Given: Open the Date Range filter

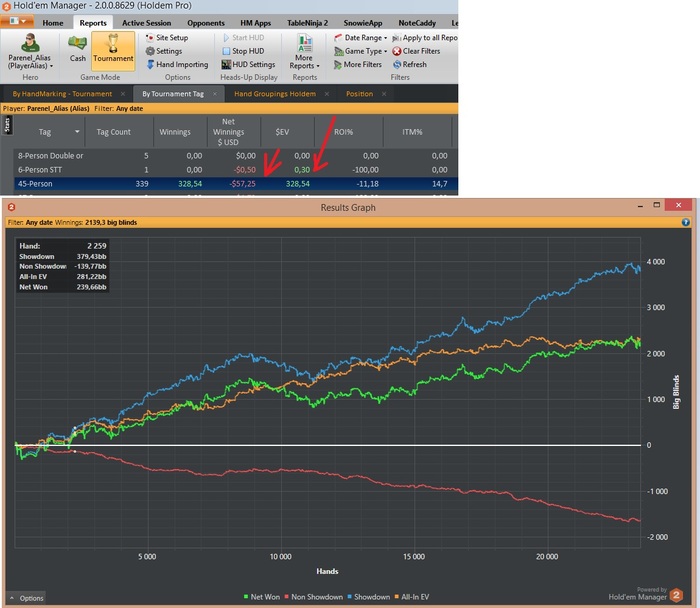Looking at the screenshot, I should coord(359,38).
